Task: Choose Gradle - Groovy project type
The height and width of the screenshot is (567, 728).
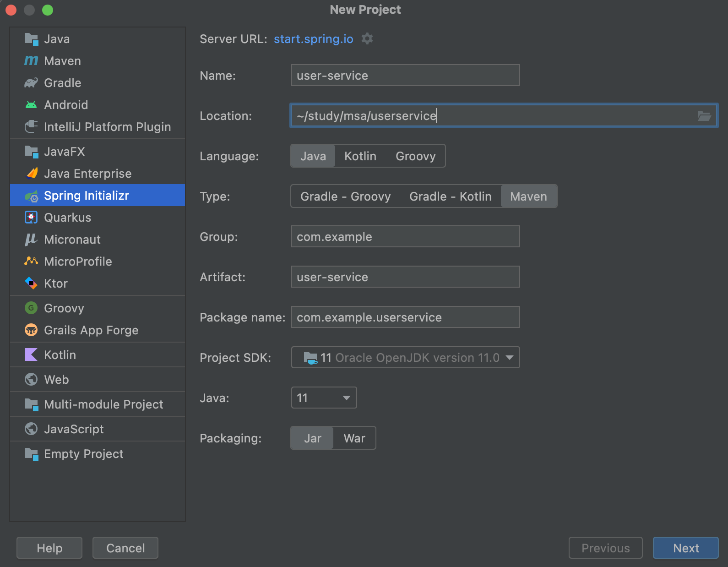Action: click(346, 196)
